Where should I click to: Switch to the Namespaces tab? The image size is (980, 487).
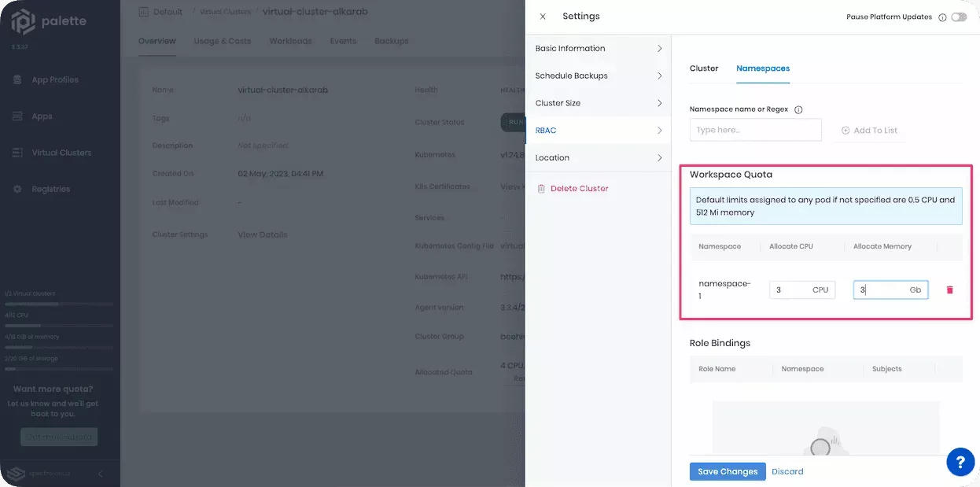click(763, 68)
